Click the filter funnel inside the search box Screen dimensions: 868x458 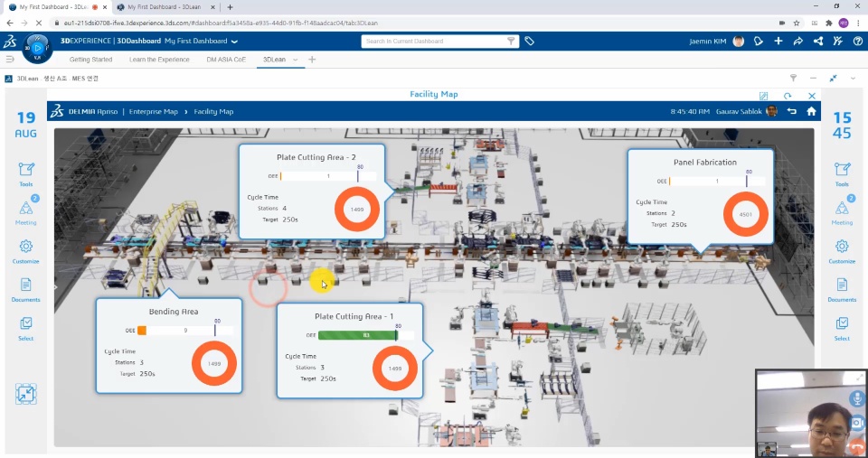[x=512, y=41]
